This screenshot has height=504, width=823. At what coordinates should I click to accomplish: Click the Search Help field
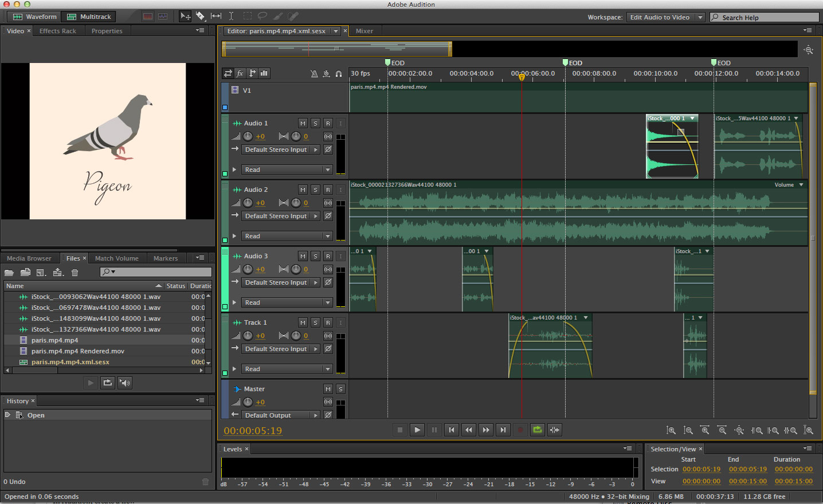tap(765, 17)
